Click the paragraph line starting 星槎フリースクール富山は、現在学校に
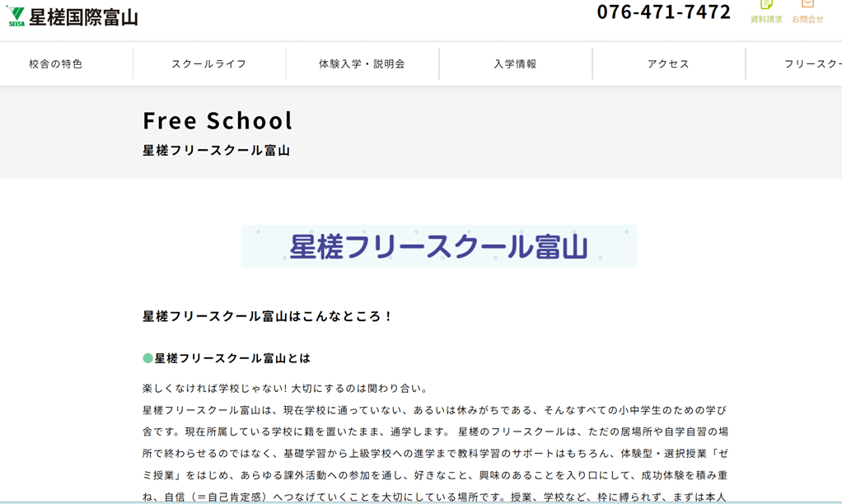The height and width of the screenshot is (504, 842). pyautogui.click(x=435, y=411)
